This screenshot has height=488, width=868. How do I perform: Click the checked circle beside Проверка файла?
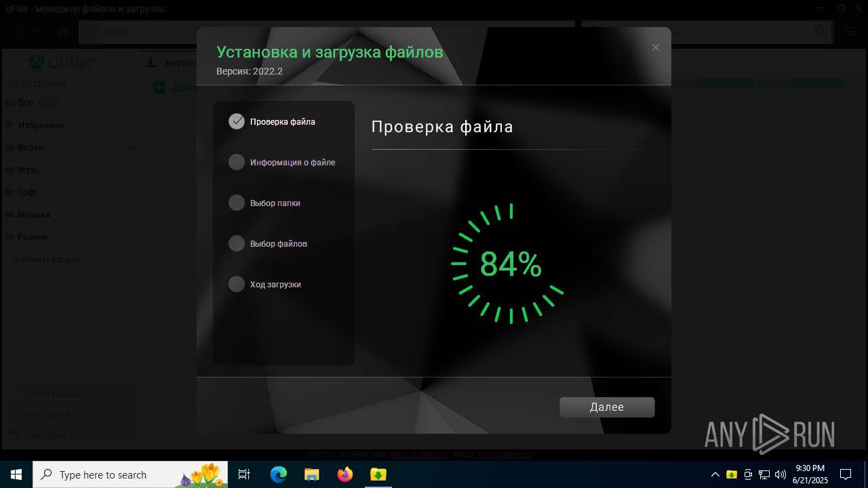click(x=237, y=121)
